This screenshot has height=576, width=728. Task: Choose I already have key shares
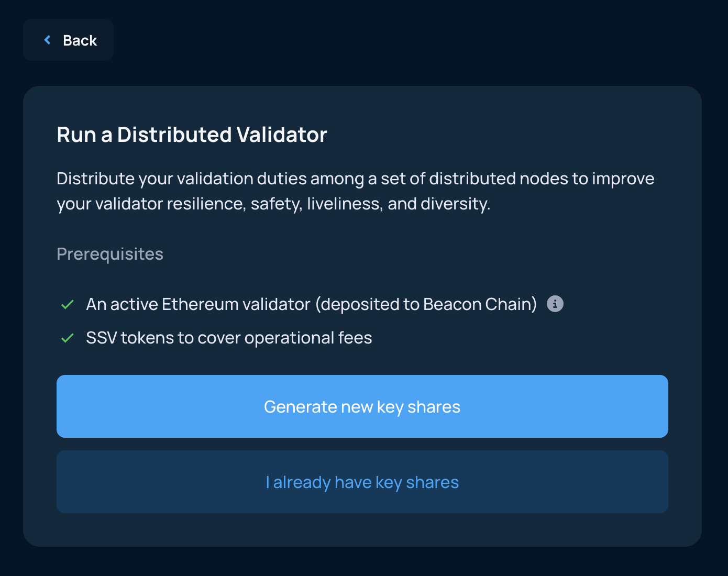(x=362, y=482)
